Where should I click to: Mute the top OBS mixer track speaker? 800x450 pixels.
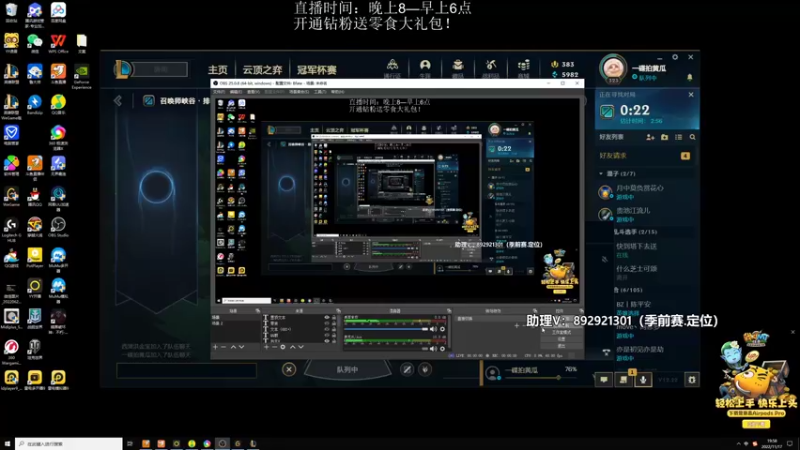434,330
